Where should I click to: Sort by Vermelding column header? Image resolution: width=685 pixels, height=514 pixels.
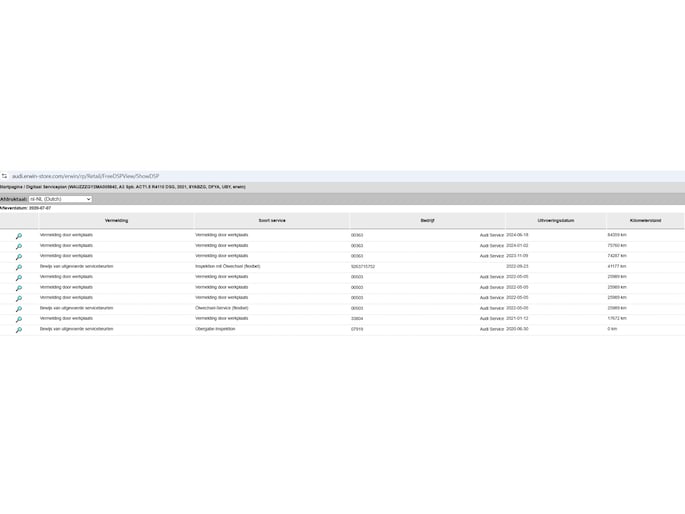click(116, 220)
